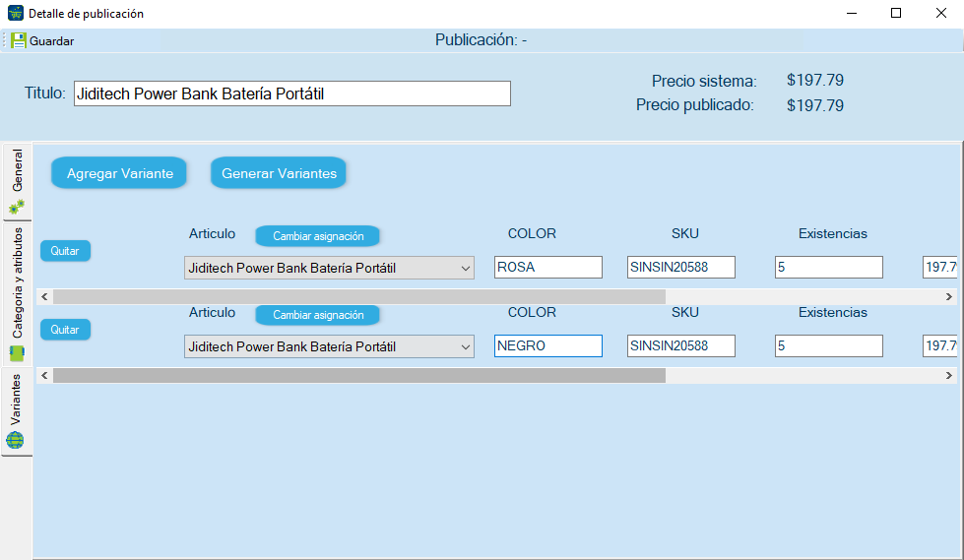Click the 'Titulo:' label
The height and width of the screenshot is (560, 964).
(45, 93)
